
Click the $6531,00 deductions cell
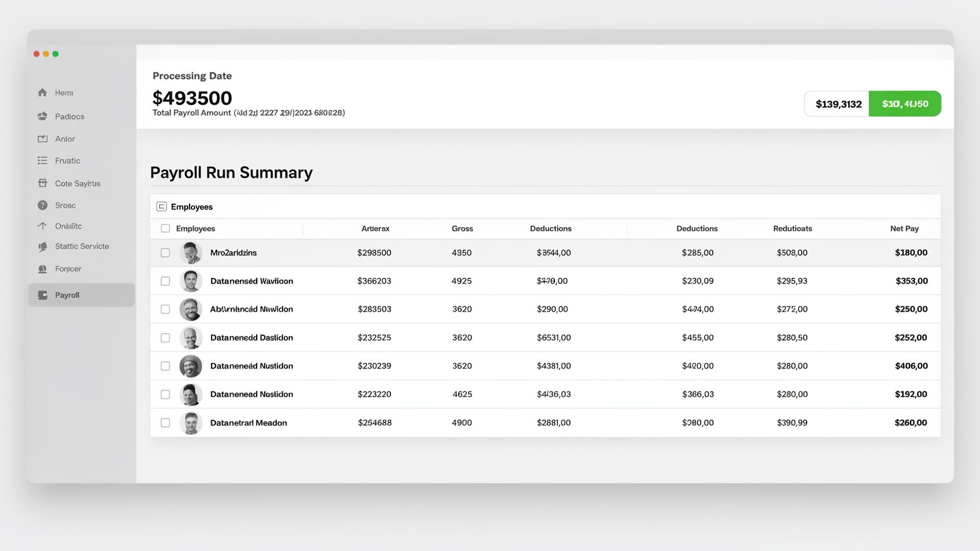pos(554,338)
